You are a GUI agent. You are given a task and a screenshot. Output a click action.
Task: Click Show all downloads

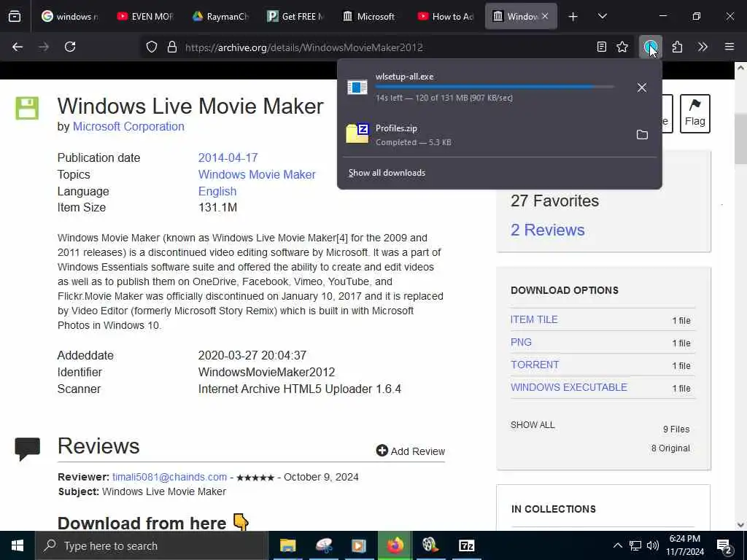coord(387,173)
